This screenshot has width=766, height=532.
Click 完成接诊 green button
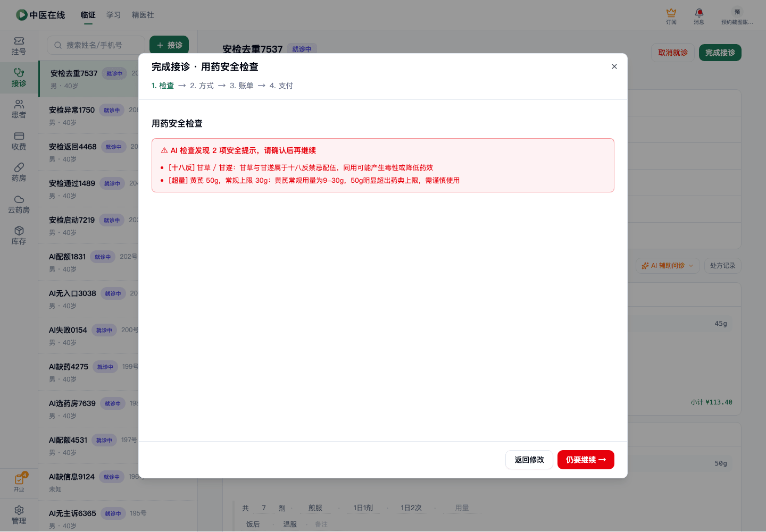(720, 53)
